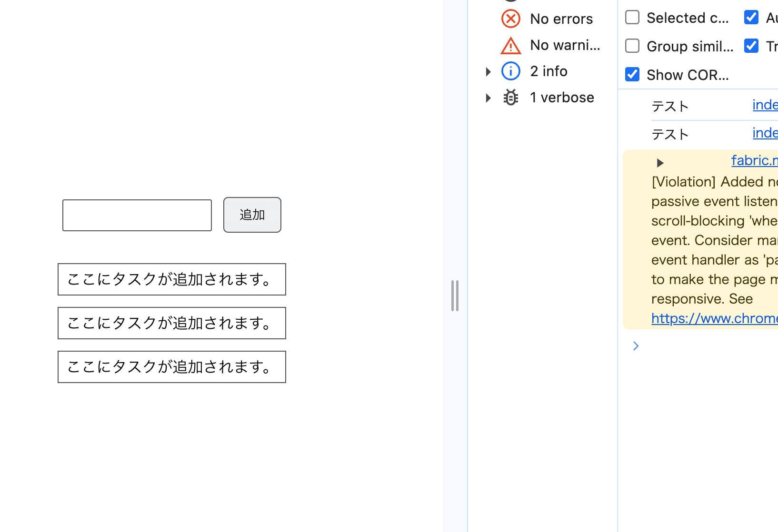Enable the Selected context checkbox
Viewport: 778px width, 532px height.
[x=632, y=18]
